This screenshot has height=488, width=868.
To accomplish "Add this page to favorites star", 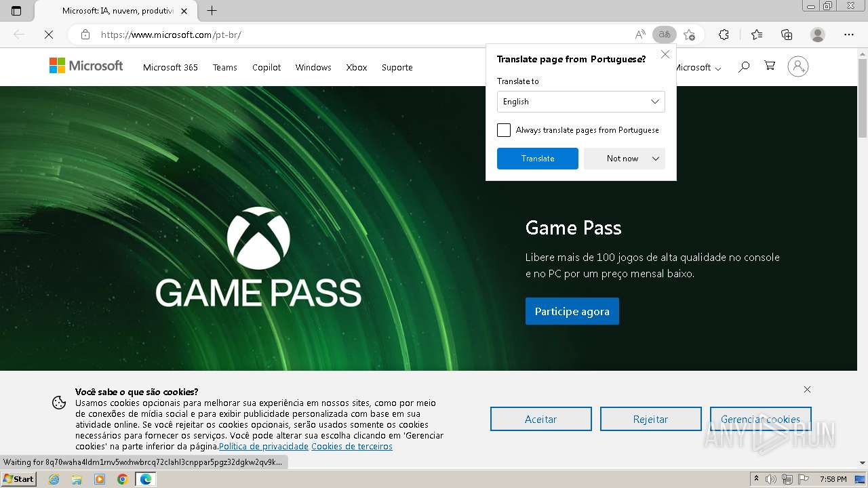I will [x=690, y=35].
